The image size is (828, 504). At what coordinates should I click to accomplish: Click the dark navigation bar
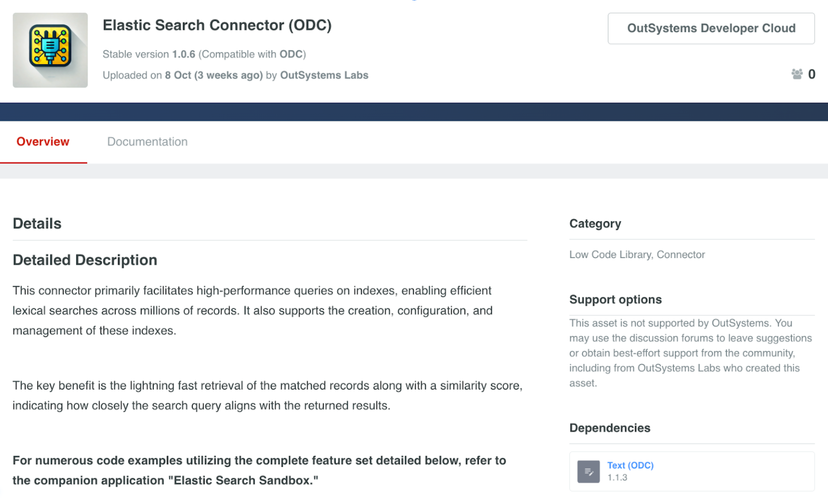point(414,112)
